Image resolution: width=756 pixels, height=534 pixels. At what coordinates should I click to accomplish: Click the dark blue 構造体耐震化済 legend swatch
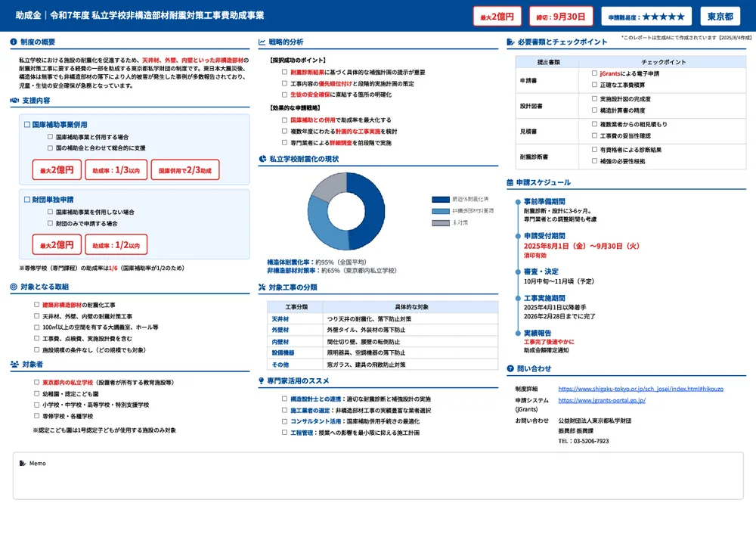point(441,199)
